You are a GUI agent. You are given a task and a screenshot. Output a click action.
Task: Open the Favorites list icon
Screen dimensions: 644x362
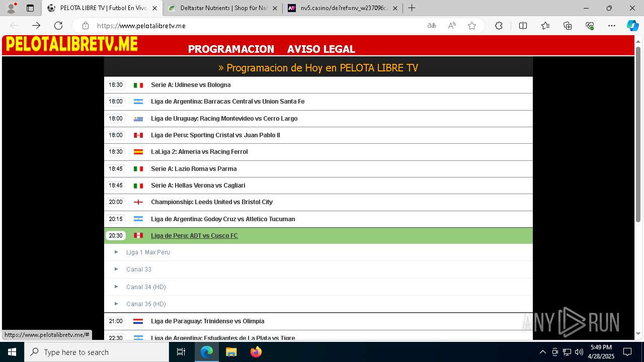coord(545,26)
